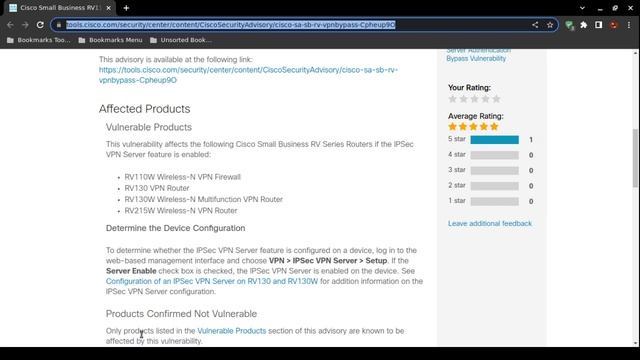Click RV215W Wireless-N VPN Router item
Screen dimensions: 640x360
[x=181, y=211]
